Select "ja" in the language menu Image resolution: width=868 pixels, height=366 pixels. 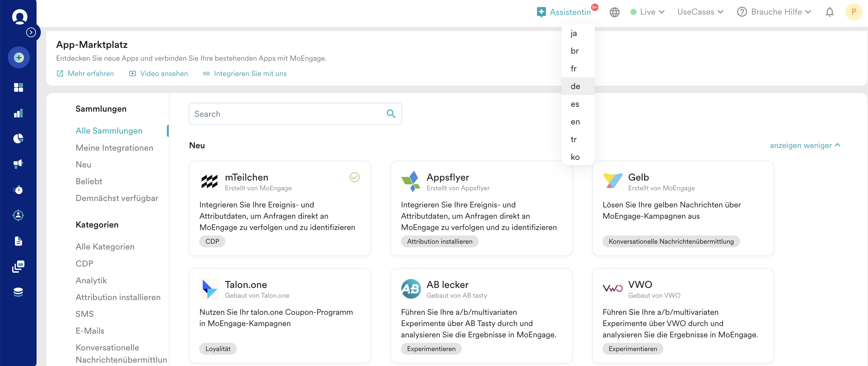click(x=574, y=33)
